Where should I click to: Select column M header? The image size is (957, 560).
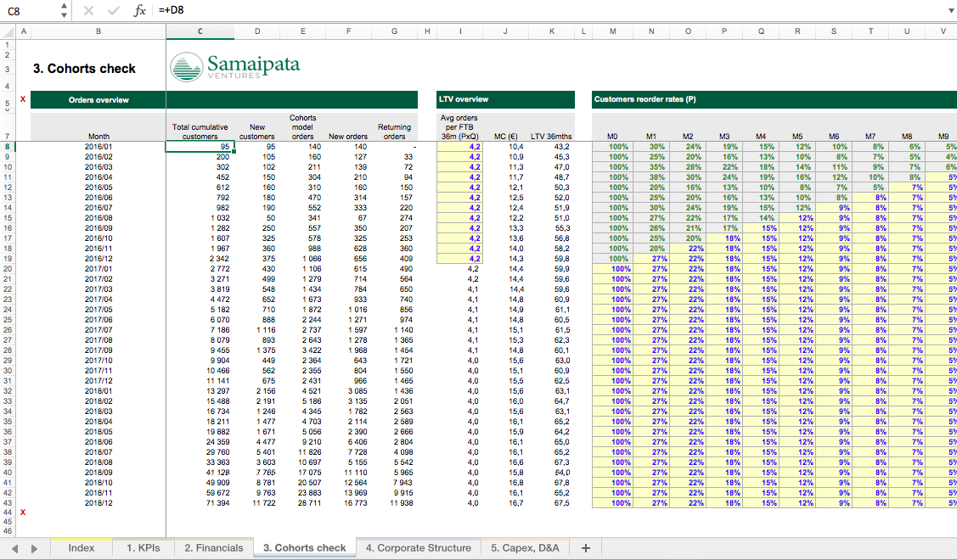coord(612,31)
